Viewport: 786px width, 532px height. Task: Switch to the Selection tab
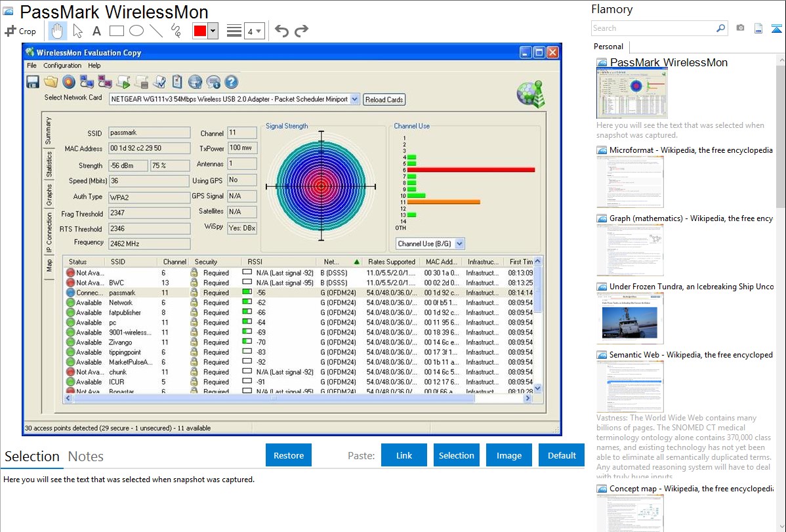click(32, 457)
